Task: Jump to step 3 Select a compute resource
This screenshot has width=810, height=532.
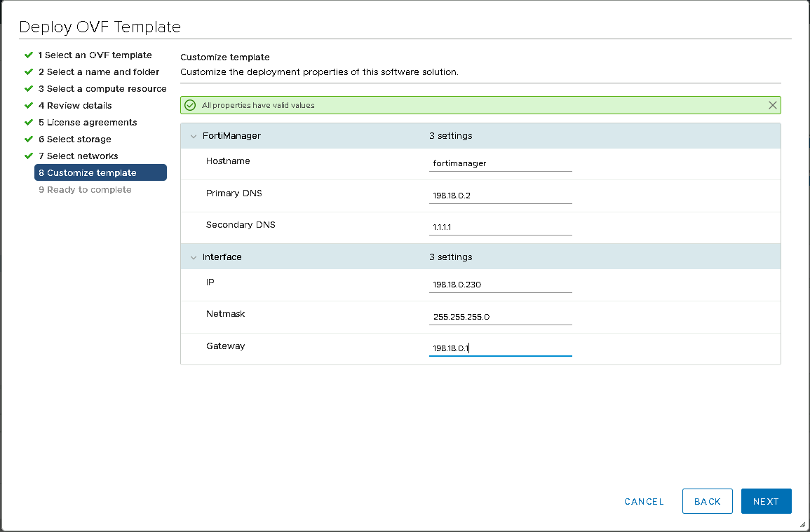Action: 102,89
